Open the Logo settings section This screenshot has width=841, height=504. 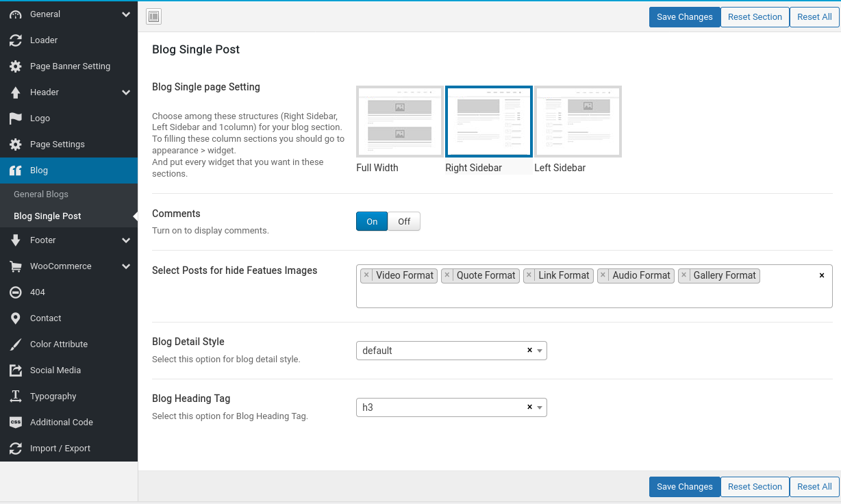[68, 118]
